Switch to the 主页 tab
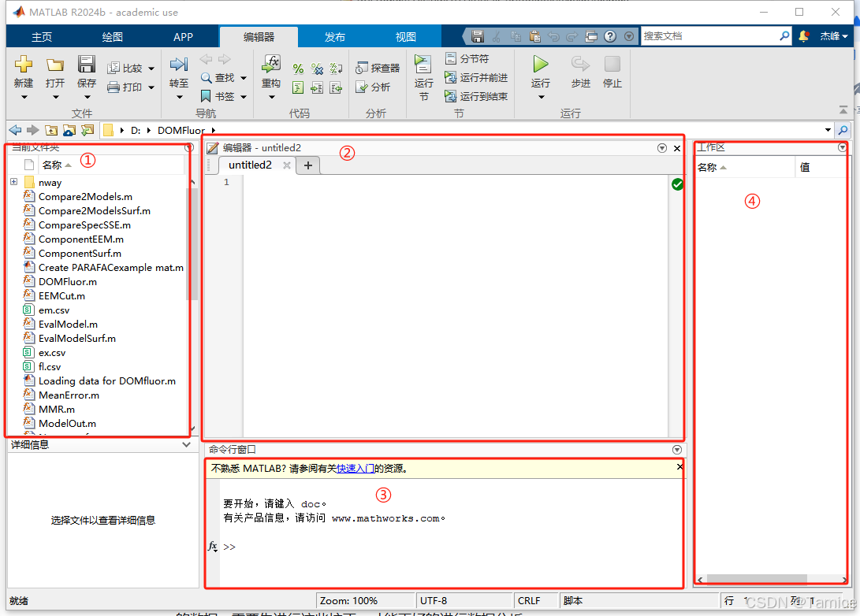860x616 pixels. (x=42, y=37)
